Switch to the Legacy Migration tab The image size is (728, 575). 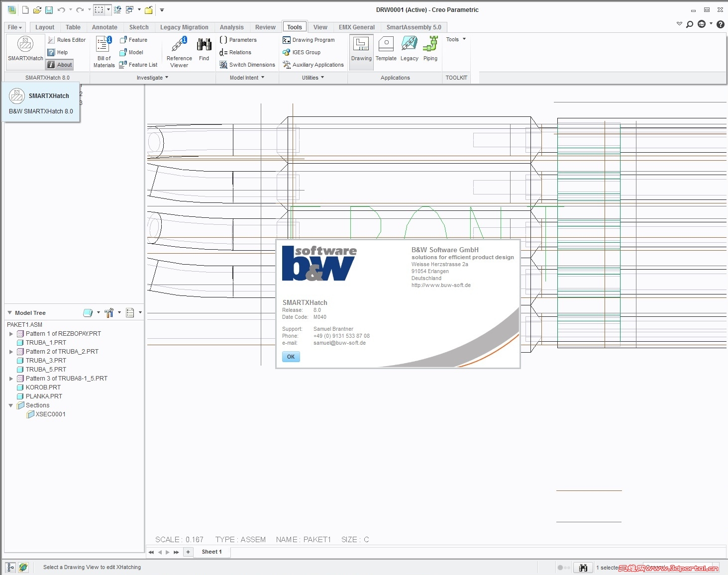(184, 27)
